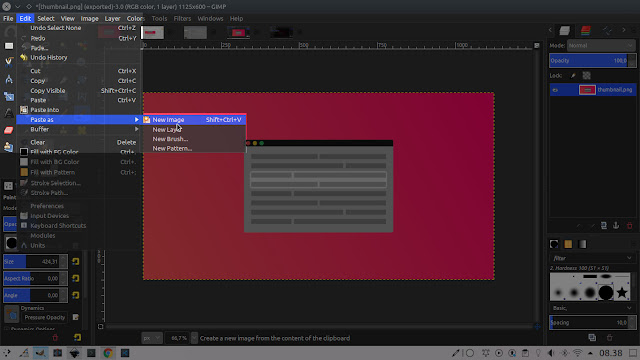This screenshot has height=360, width=640.
Task: Select the Clone stamp tool
Action: [x=9, y=147]
